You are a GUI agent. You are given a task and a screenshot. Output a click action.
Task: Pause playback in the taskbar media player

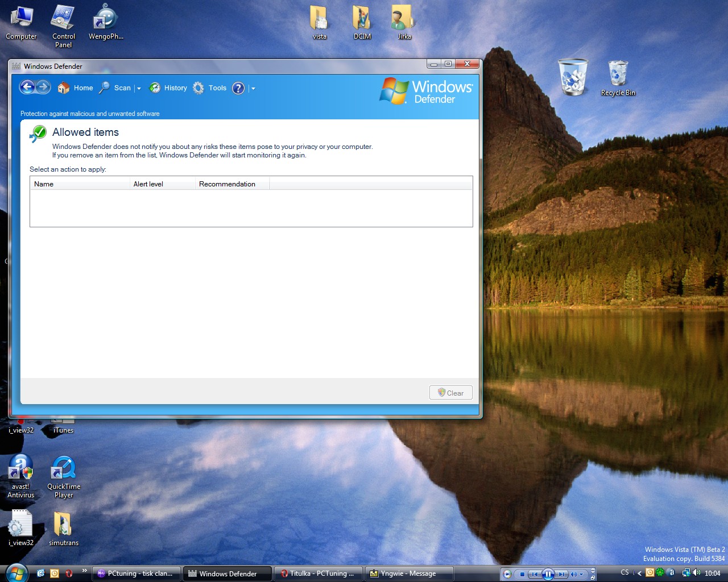pos(548,574)
